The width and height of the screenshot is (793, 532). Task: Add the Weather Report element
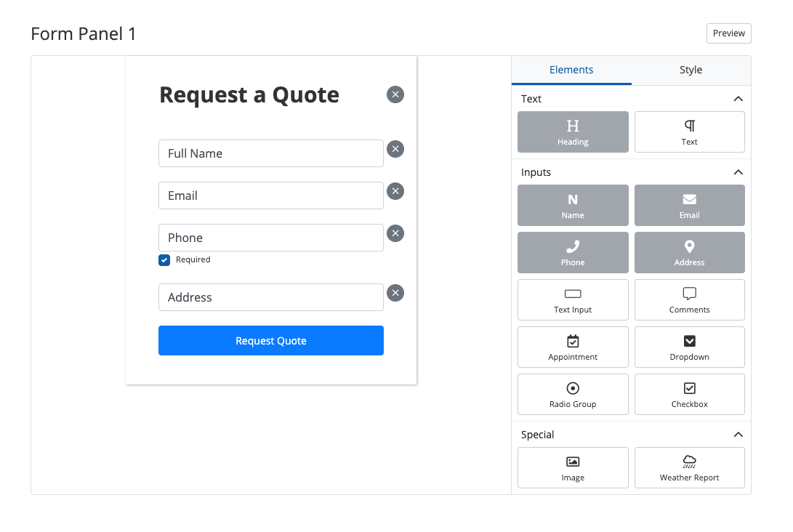click(689, 467)
